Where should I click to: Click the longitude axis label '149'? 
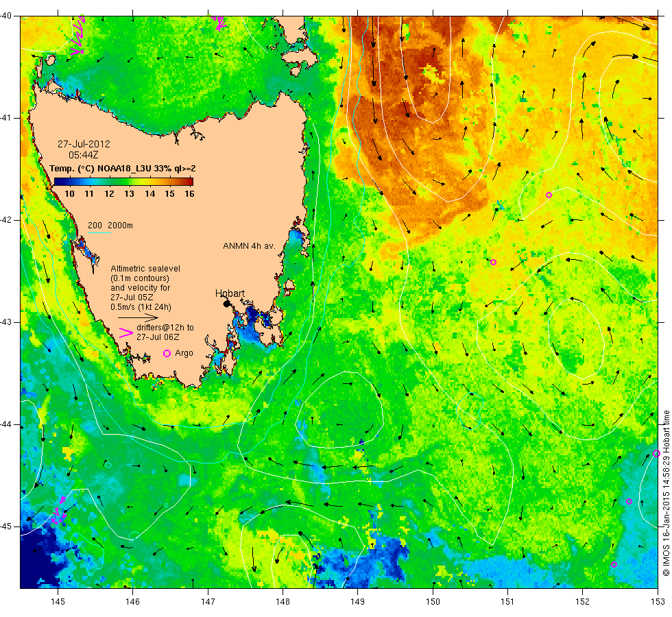coord(358,602)
